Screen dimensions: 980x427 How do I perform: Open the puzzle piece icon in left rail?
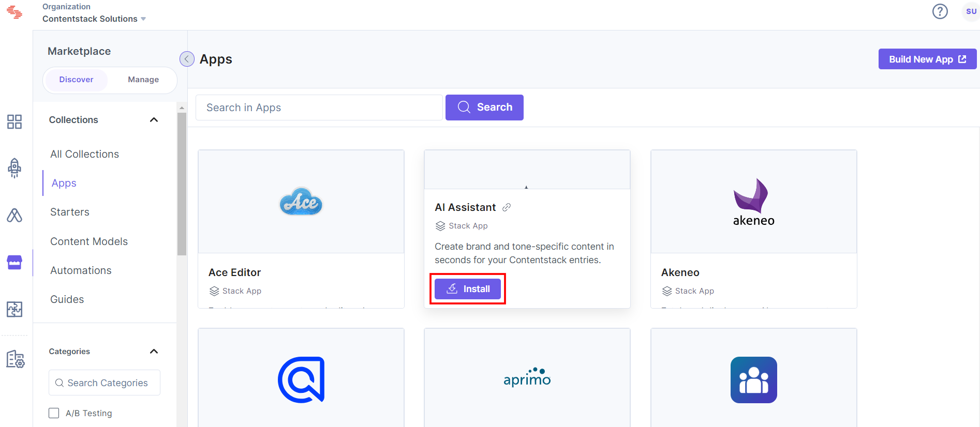tap(14, 309)
